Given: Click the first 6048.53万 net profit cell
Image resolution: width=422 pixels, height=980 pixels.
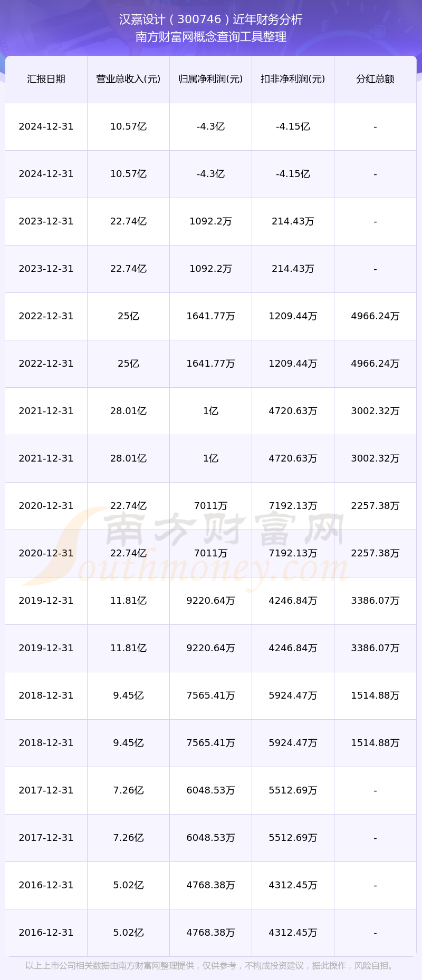Looking at the screenshot, I should tap(210, 790).
